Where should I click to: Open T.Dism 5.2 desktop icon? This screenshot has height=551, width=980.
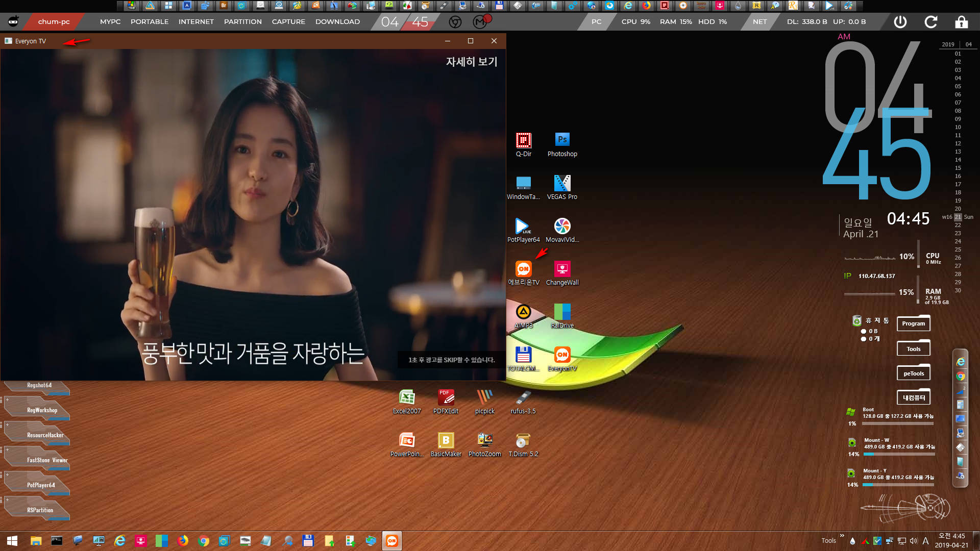(x=523, y=444)
